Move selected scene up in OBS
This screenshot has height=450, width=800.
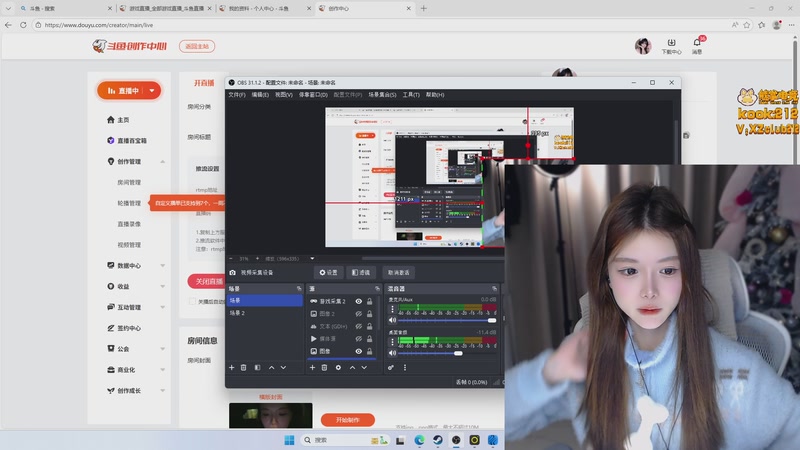coord(271,367)
